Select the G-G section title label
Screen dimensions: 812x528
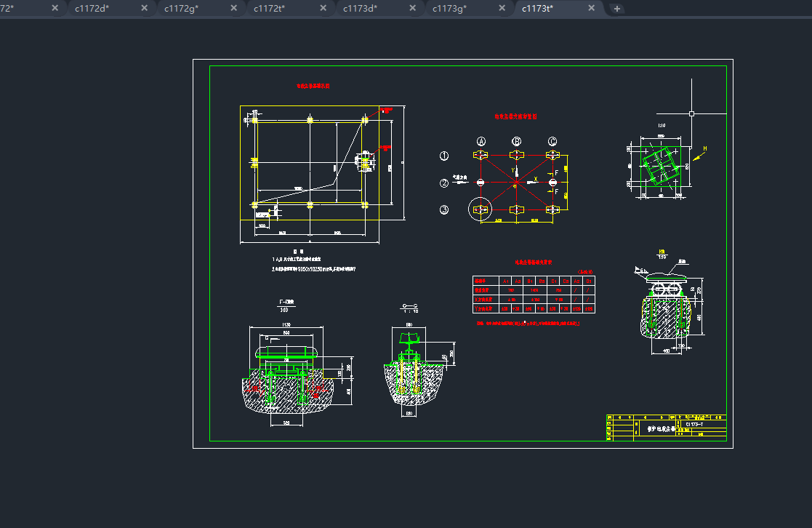[x=409, y=305]
